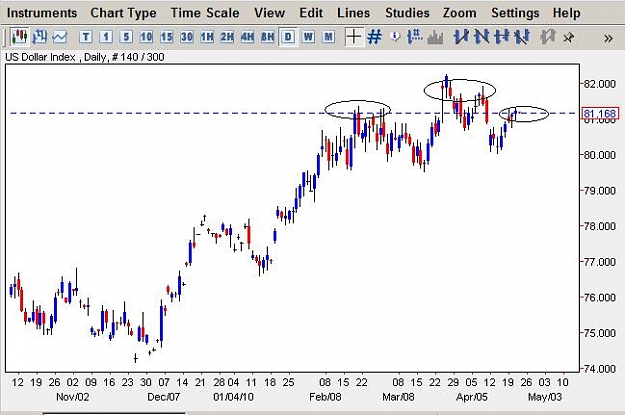Click the gray disabled line tool icon

[548, 37]
